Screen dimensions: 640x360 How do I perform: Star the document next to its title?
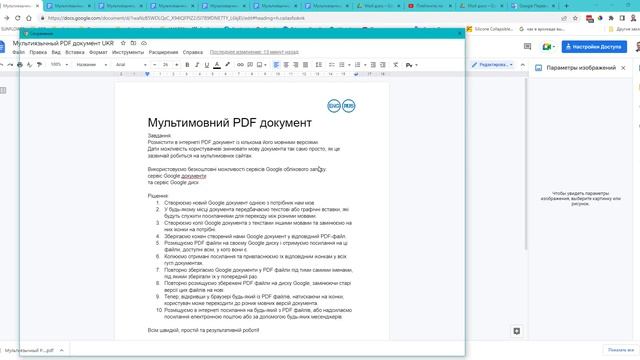pos(123,43)
